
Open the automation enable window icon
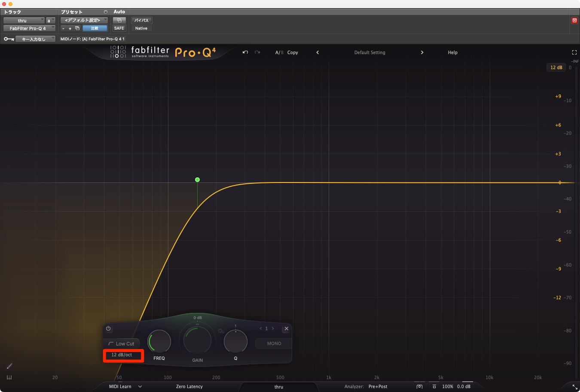119,20
